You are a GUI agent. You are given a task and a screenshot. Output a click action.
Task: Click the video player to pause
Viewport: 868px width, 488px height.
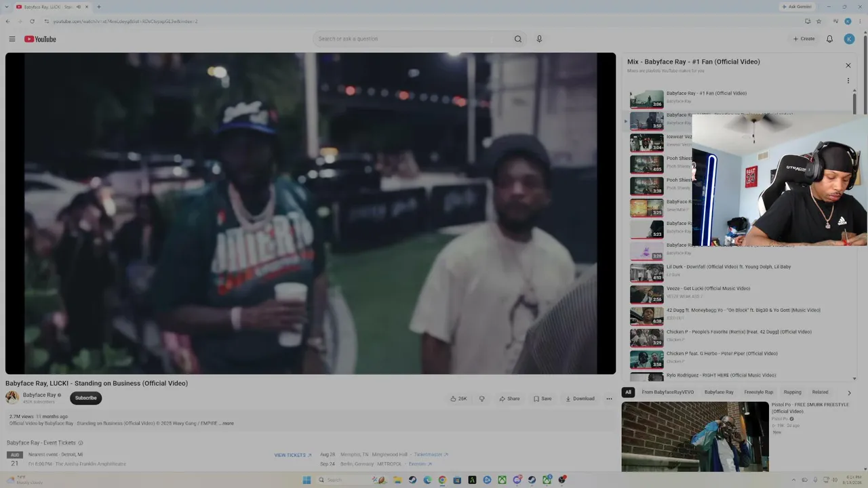311,213
